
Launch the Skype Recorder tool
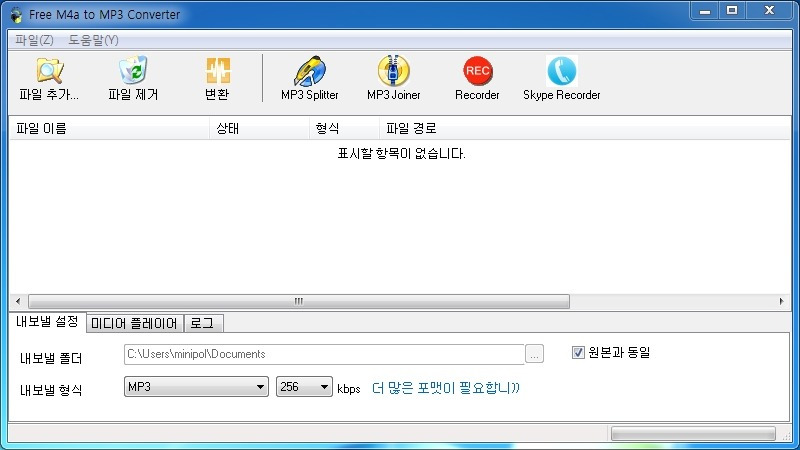pos(561,78)
